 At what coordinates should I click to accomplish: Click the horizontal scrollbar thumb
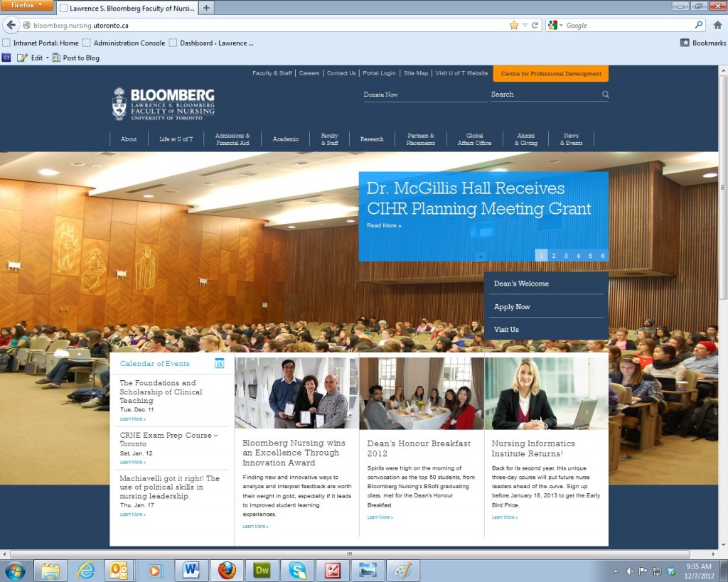pyautogui.click(x=350, y=554)
